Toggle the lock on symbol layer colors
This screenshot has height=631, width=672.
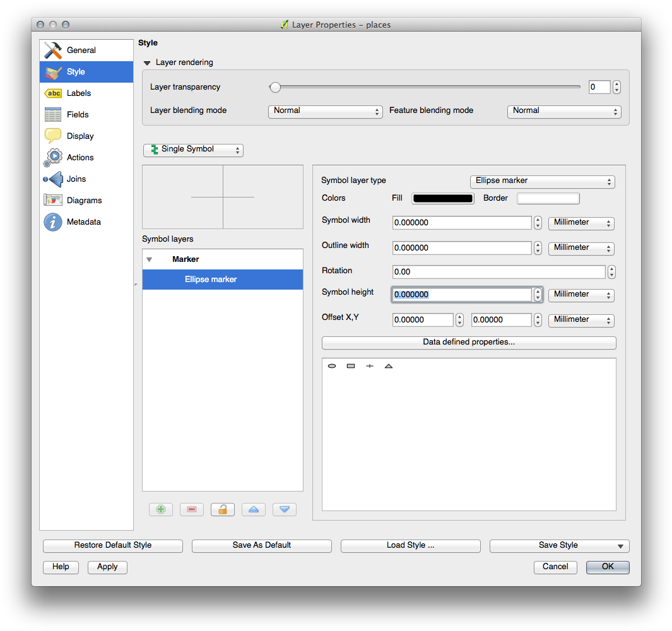tap(222, 509)
